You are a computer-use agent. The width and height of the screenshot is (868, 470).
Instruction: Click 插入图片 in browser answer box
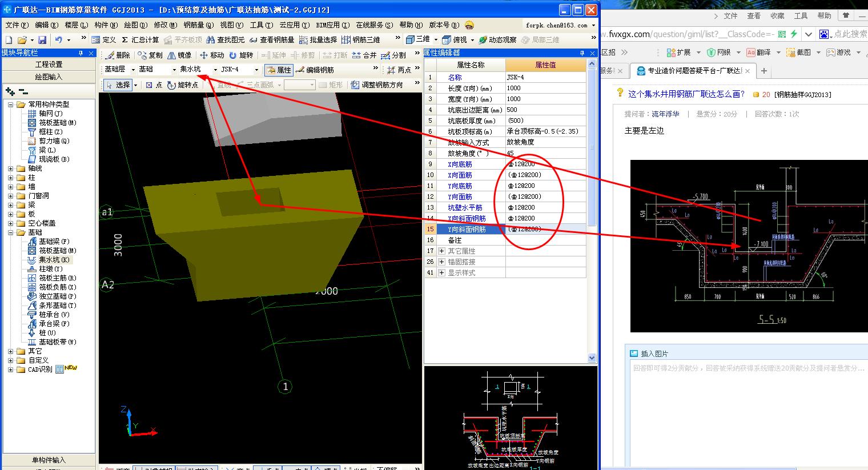click(649, 353)
